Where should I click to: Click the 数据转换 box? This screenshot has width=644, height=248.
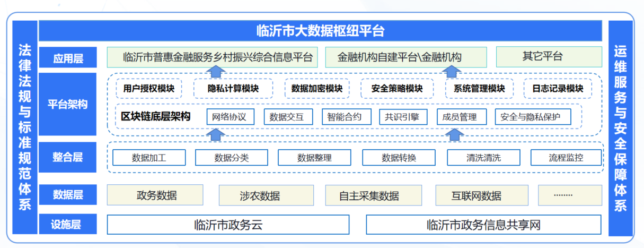[x=399, y=157]
